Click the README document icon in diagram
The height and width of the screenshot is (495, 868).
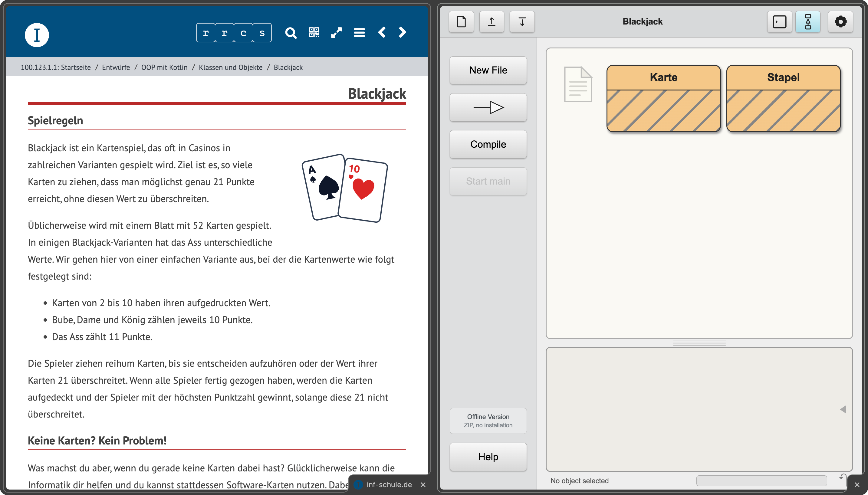578,84
